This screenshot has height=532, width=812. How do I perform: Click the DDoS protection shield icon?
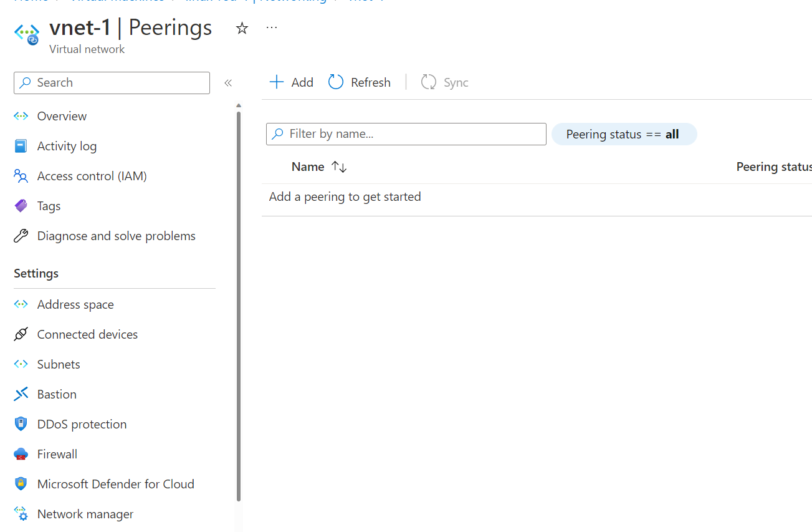(21, 424)
